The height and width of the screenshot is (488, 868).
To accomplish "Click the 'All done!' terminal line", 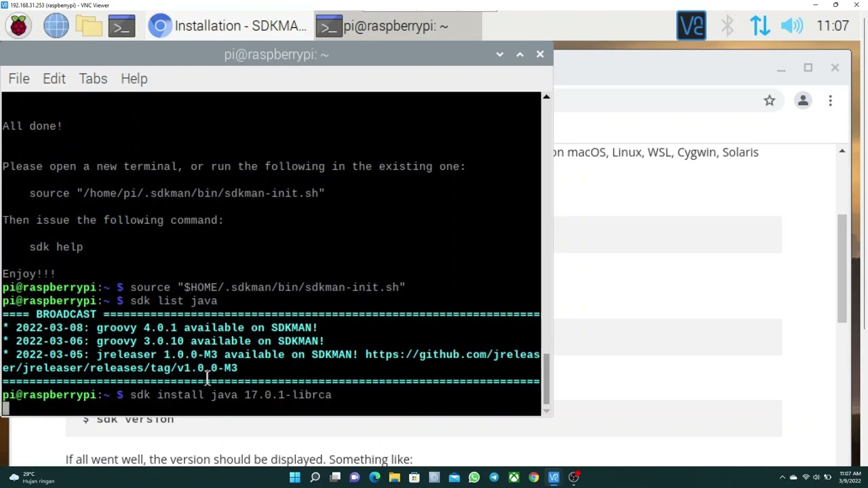I will click(x=32, y=126).
